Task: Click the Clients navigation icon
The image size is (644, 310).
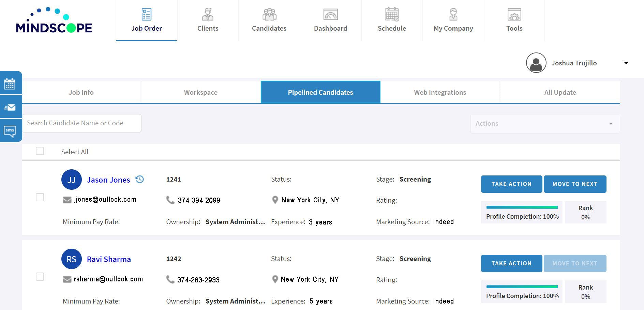Action: (x=208, y=14)
